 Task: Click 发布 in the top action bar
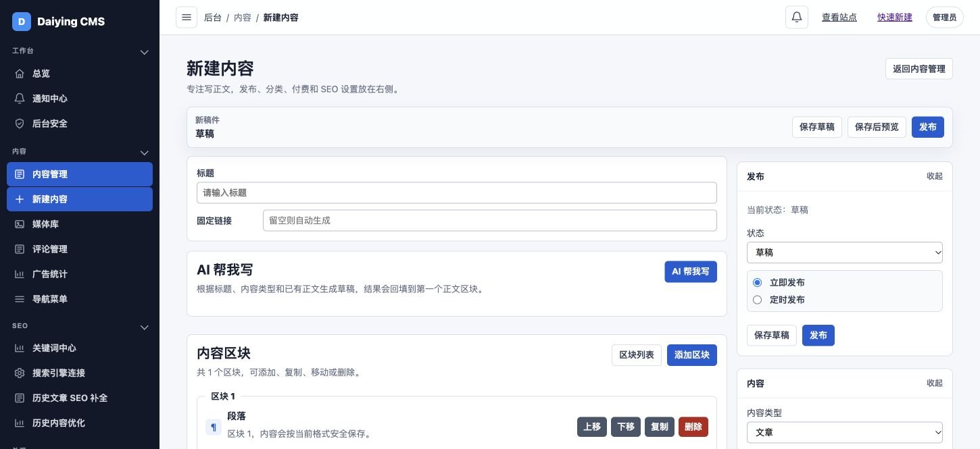[928, 127]
